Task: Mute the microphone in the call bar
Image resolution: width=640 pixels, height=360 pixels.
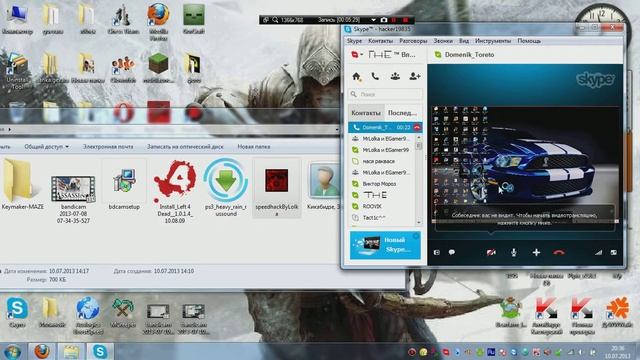Action: pos(513,253)
